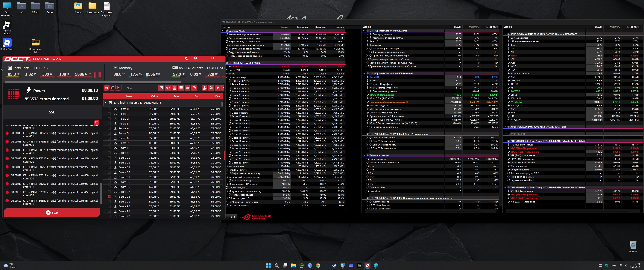Image resolution: width=644 pixels, height=270 pixels.
Task: Open OCCT help question-mark icon in title bar
Action: [x=187, y=58]
